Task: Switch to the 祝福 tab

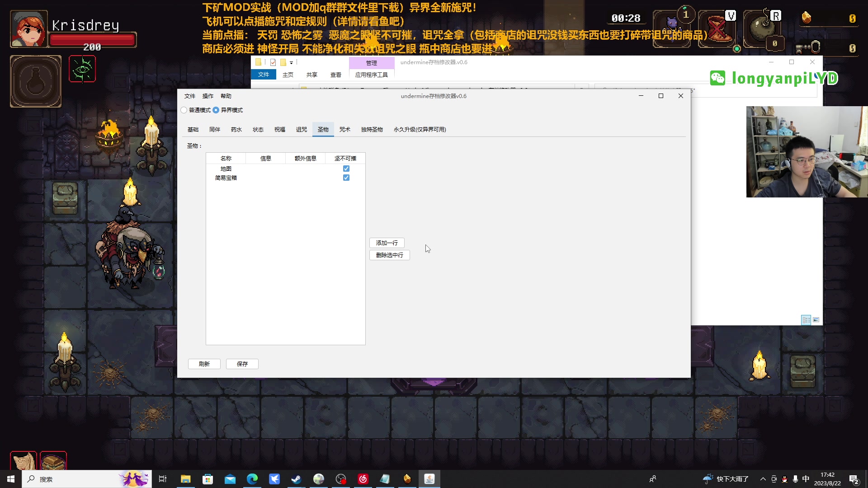Action: [x=280, y=130]
